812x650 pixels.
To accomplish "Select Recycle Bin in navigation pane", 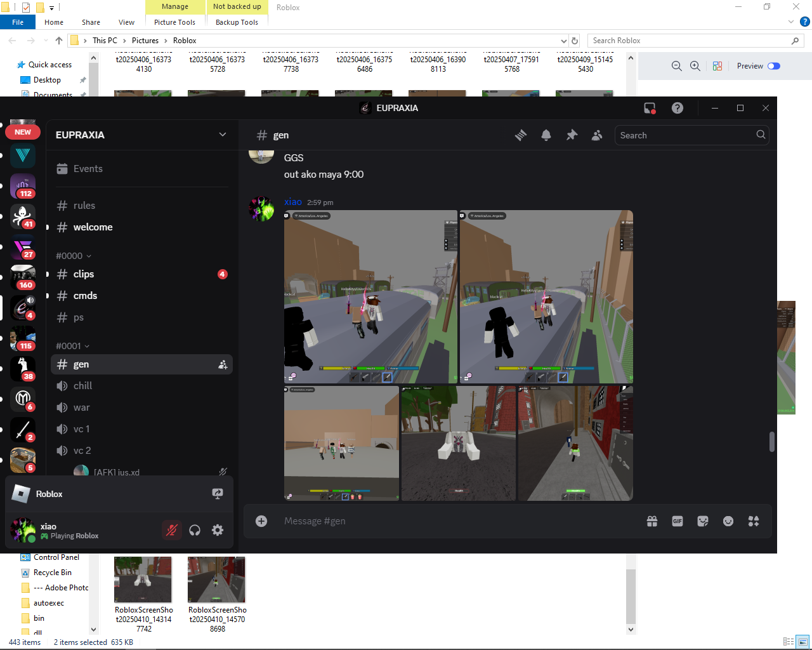I will [53, 573].
